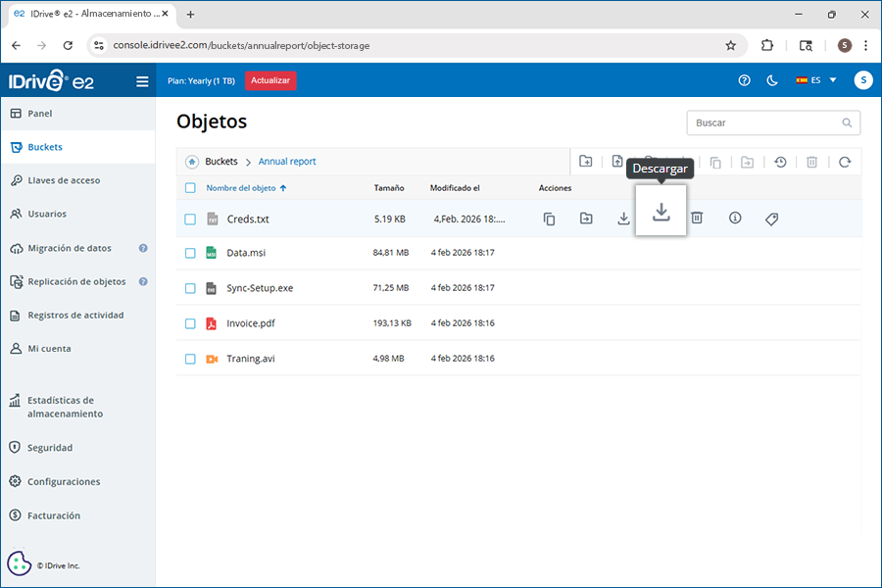
Task: Delete Creds.txt with the trash icon
Action: (x=697, y=218)
